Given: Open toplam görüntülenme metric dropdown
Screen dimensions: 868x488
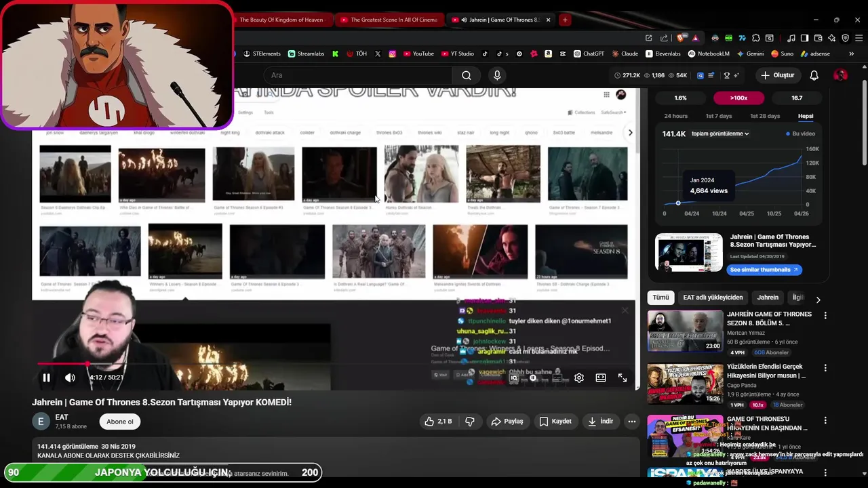Looking at the screenshot, I should tap(720, 134).
